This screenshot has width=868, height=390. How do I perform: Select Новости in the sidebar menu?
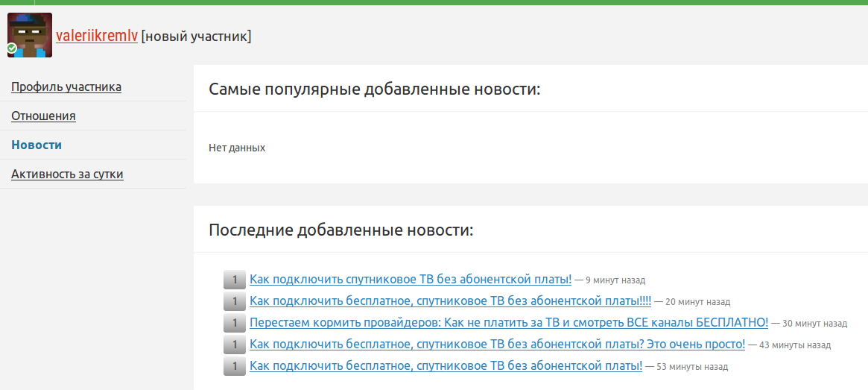click(x=37, y=145)
